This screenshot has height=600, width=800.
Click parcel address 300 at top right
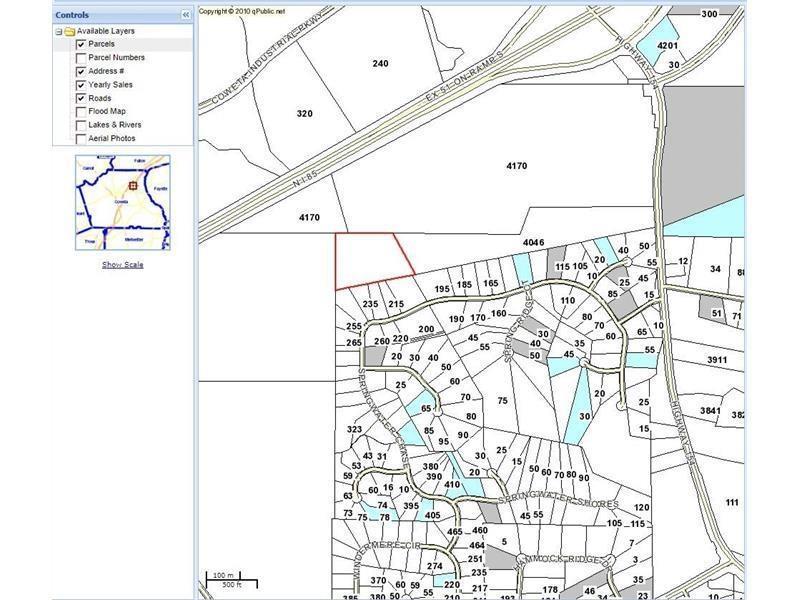pos(709,14)
